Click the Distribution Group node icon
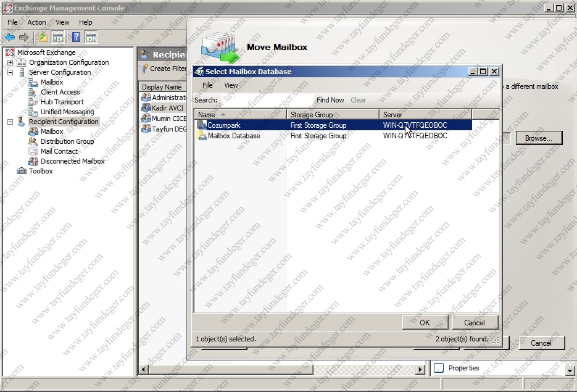 [33, 141]
